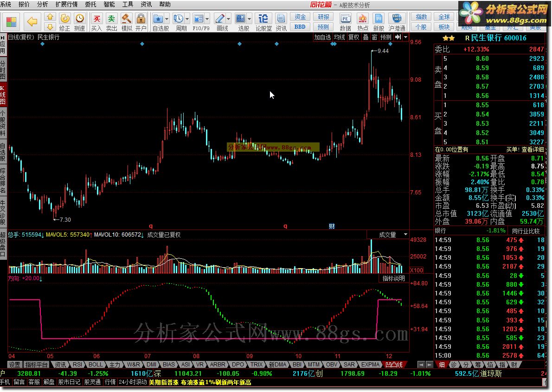Image resolution: width=552 pixels, height=392 pixels.
Task: Expand the F10/F9 dropdown arrow
Action: [207, 19]
